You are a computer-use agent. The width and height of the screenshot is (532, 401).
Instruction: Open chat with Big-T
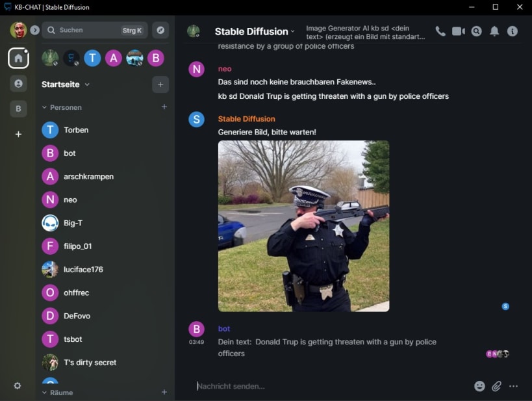[105, 223]
